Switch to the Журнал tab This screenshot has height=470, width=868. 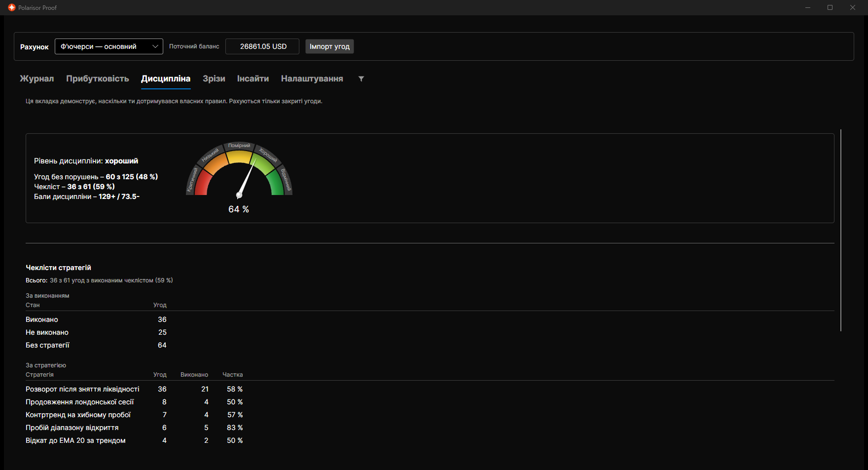(37, 78)
